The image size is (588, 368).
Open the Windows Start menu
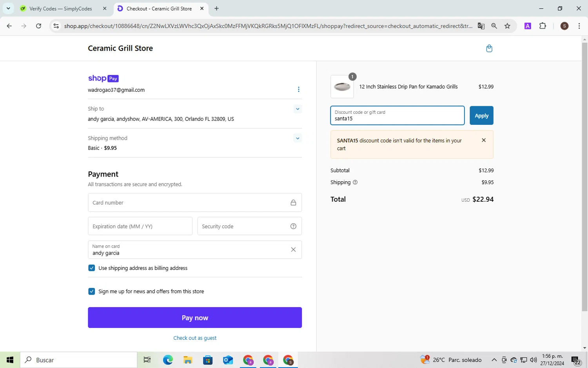click(x=10, y=360)
